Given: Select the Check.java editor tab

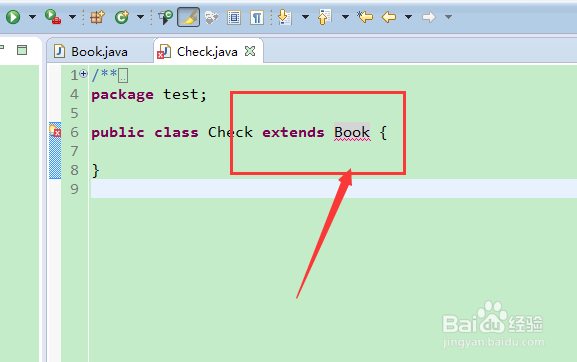Looking at the screenshot, I should [207, 52].
